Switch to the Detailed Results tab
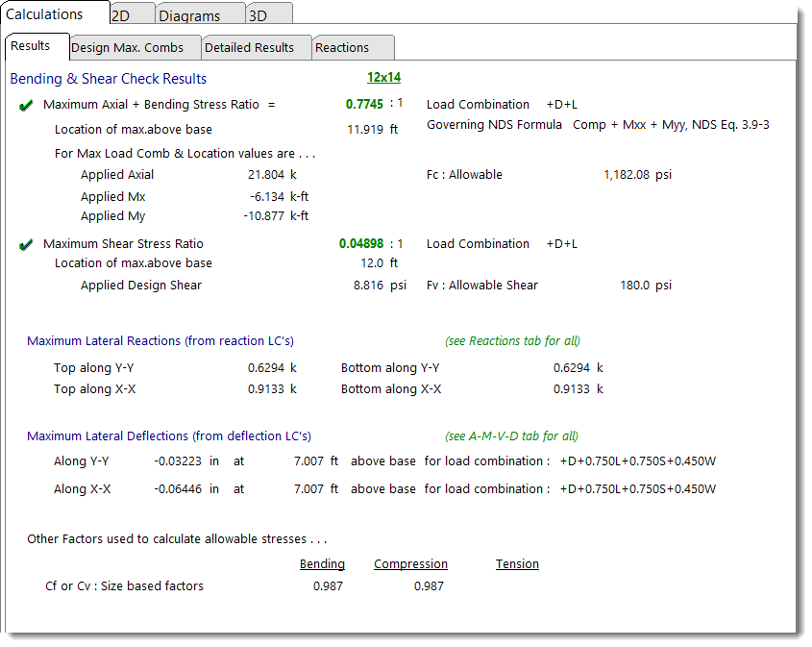812x647 pixels. (249, 47)
